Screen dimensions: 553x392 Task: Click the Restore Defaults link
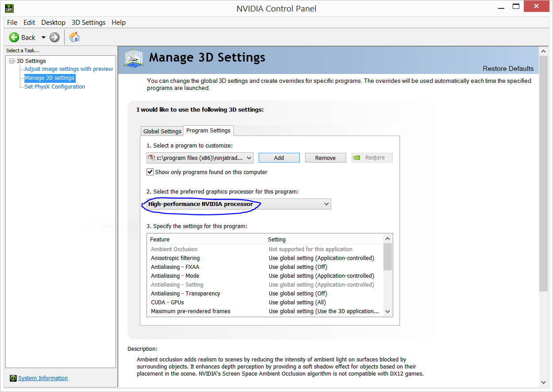point(508,69)
